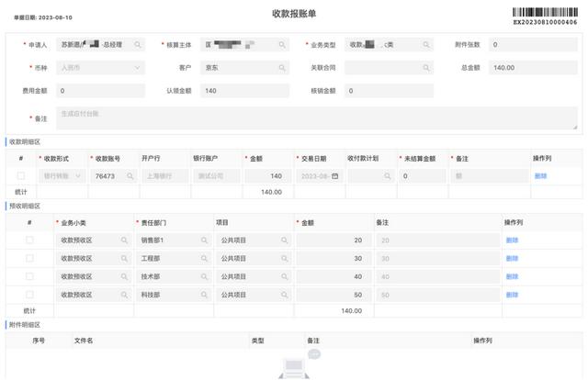Delete the 销售部1 row
This screenshot has height=380, width=588.
point(512,240)
